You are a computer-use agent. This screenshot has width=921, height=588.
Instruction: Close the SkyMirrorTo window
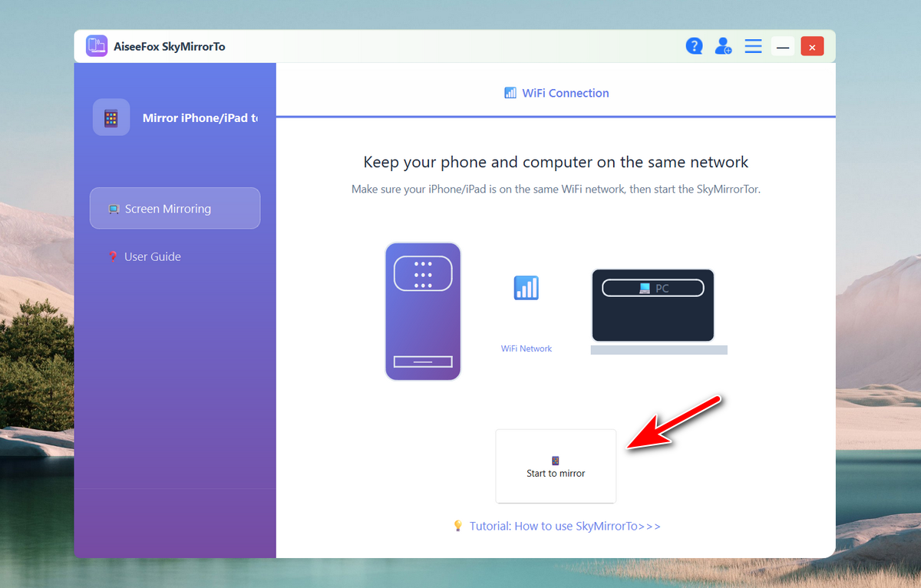(812, 47)
